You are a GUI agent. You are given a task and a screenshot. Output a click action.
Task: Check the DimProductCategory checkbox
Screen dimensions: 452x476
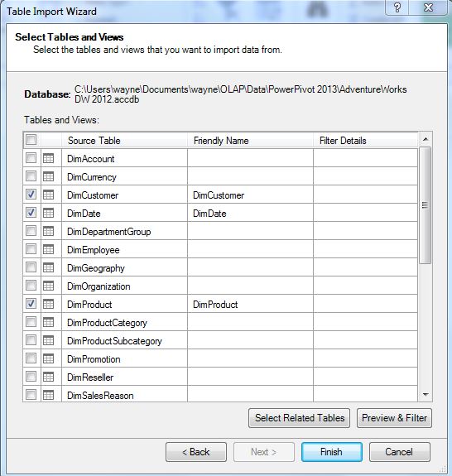point(31,322)
